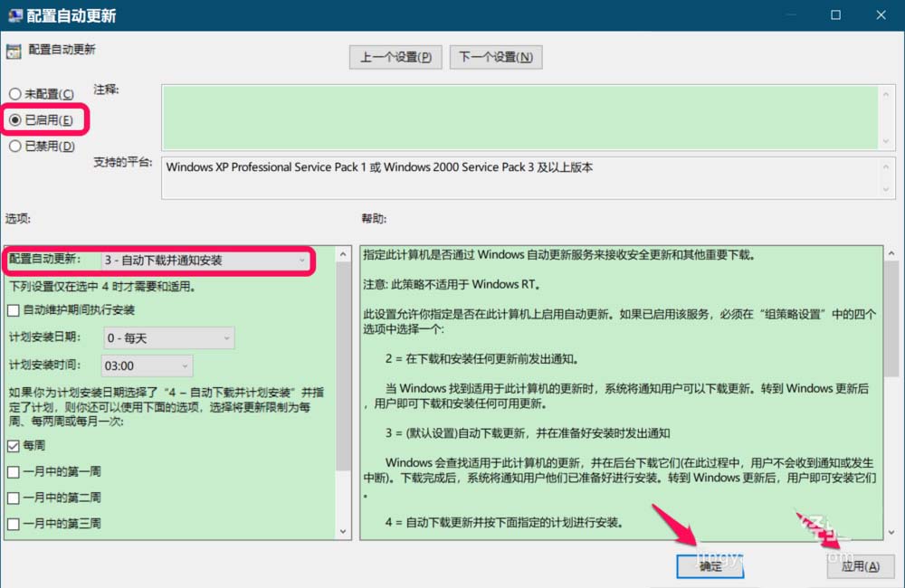Expand the 计划安装日期 dropdown

coord(169,338)
